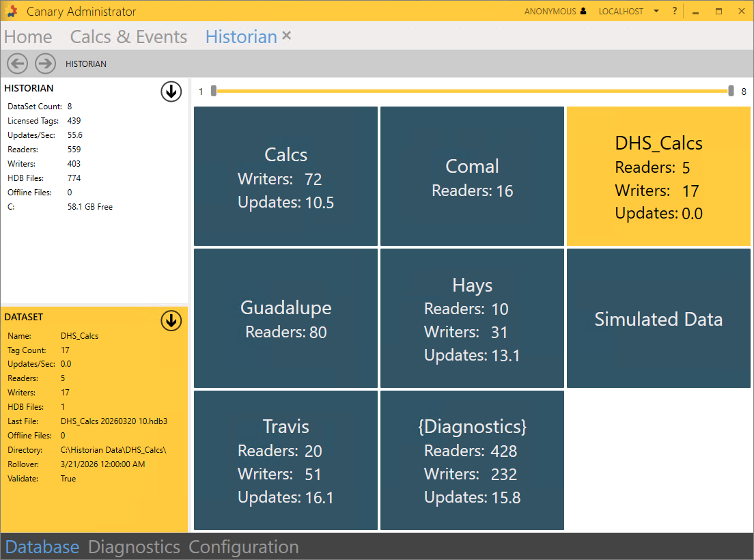Expand the Dataset panel down arrow
Screen dimensions: 754x560
coord(171,320)
